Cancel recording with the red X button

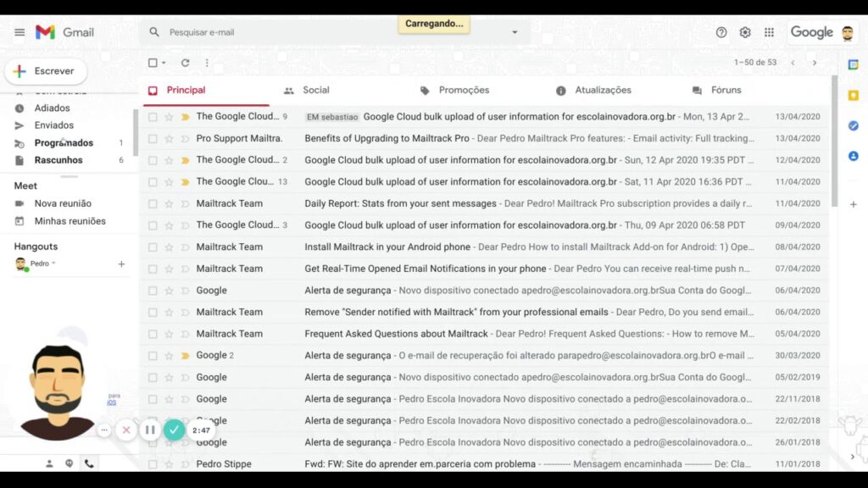(x=126, y=430)
